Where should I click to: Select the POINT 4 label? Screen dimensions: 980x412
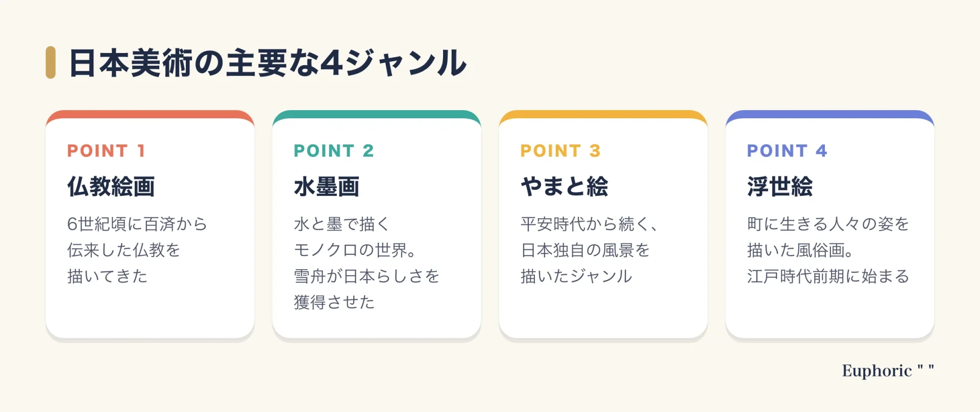pyautogui.click(x=787, y=150)
